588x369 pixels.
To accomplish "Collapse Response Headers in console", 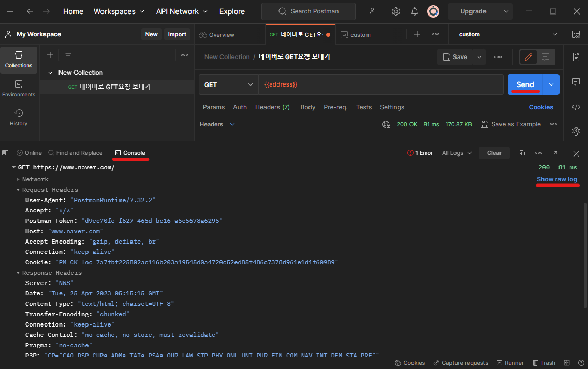I will 18,273.
